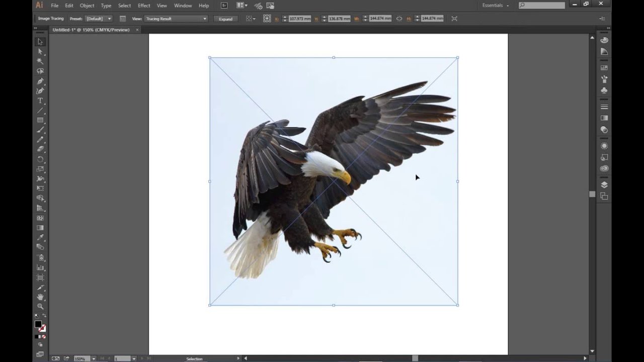Open the Object menu
Viewport: 644px width, 362px height.
87,6
